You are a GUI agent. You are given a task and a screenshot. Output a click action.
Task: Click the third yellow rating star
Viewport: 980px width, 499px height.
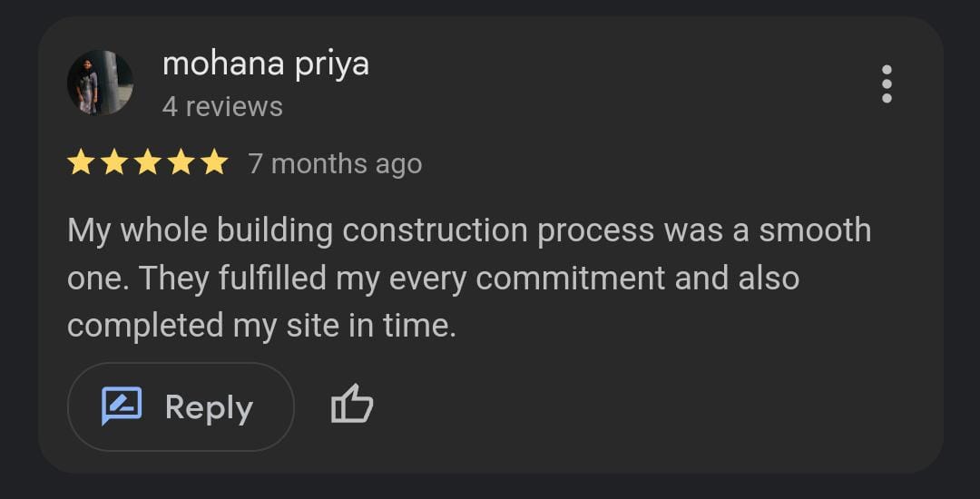point(147,163)
